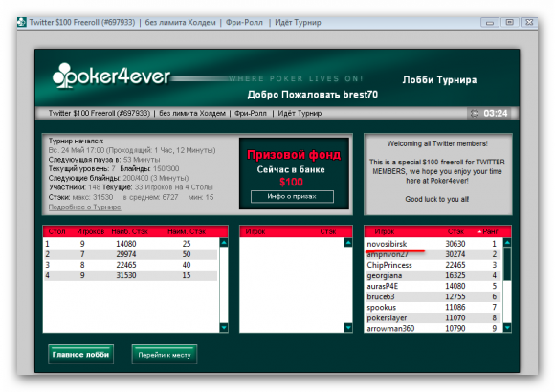
Task: Open Подробнее о Турнире link
Action: (x=84, y=207)
